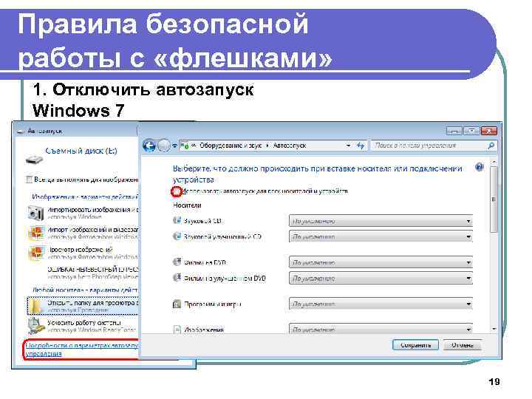The image size is (532, 399).
Task: Click the blue help question mark icon
Action: 479,167
